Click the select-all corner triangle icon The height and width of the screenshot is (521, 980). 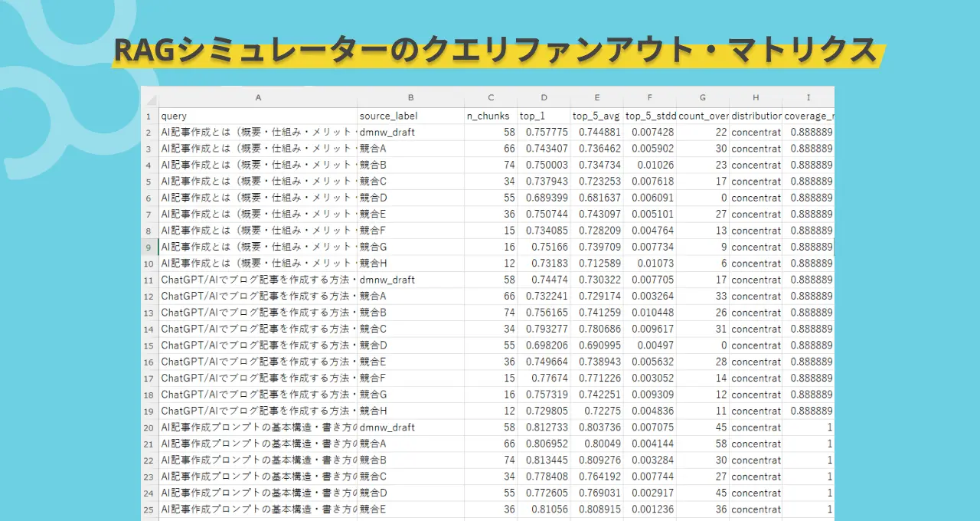(x=150, y=98)
